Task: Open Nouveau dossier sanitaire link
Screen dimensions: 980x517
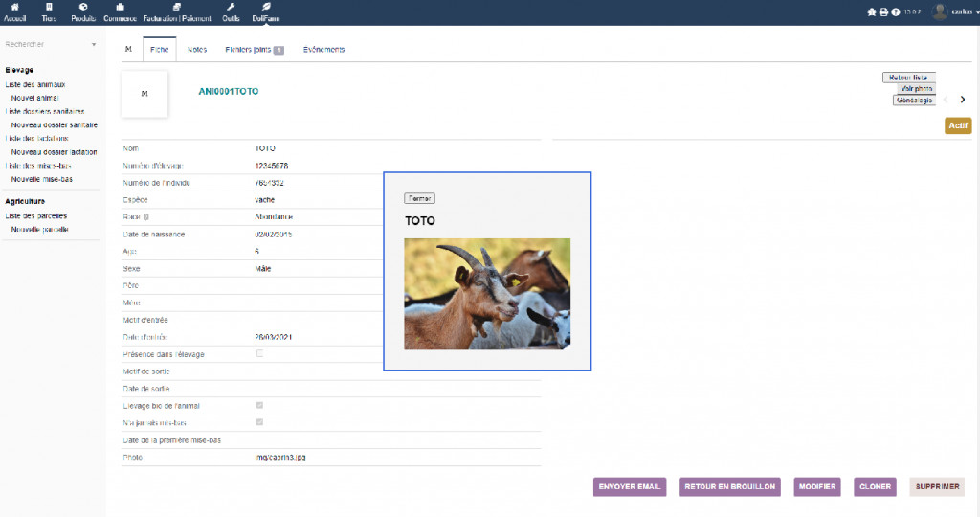Action: coord(55,125)
